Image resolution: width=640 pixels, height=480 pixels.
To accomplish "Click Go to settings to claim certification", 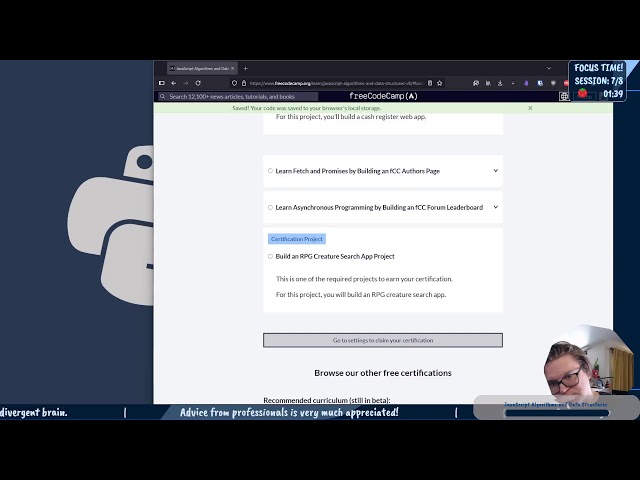I will tap(383, 340).
